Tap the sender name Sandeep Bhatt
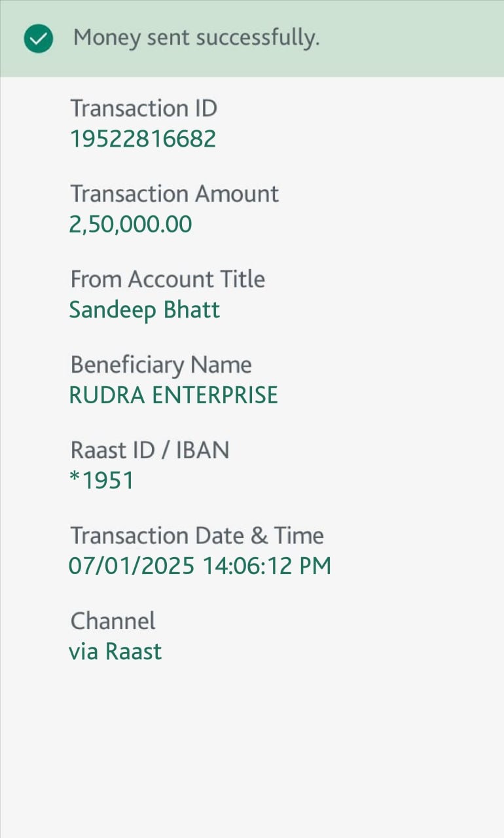This screenshot has height=838, width=504. (x=145, y=310)
